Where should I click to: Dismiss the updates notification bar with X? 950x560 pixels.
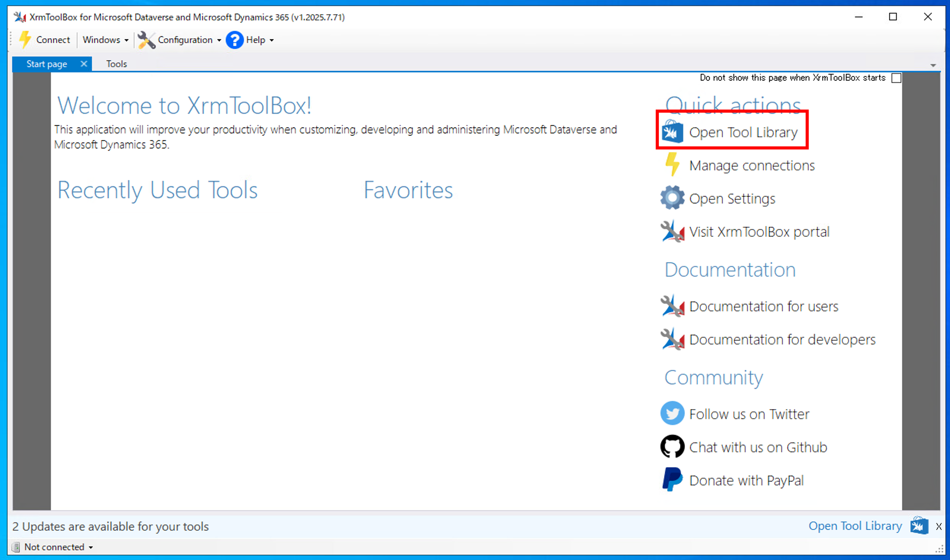click(939, 527)
